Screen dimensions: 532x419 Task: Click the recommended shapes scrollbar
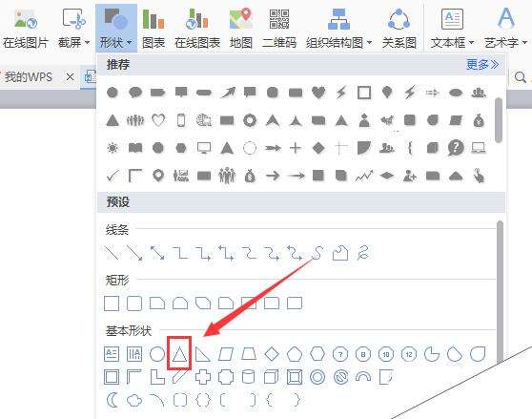coord(499,120)
